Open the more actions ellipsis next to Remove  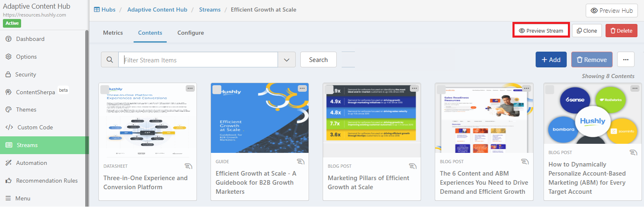click(x=626, y=59)
